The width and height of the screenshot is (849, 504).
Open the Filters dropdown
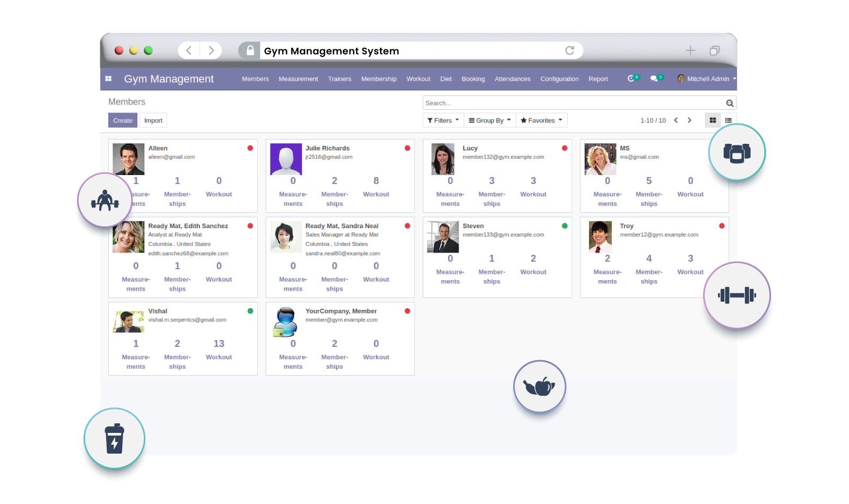click(x=443, y=120)
